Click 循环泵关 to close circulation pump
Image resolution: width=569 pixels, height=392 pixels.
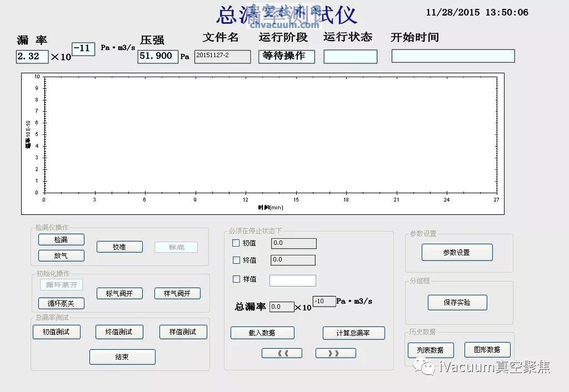coord(61,303)
